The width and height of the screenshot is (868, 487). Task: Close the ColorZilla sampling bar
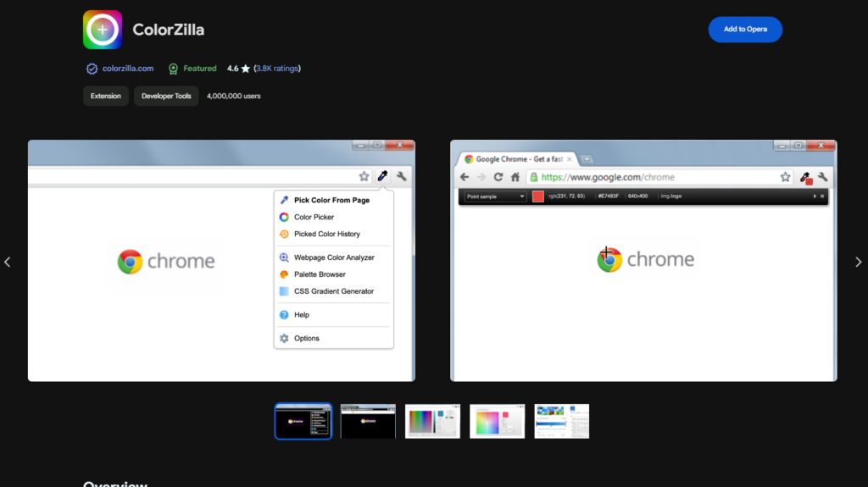(x=822, y=196)
